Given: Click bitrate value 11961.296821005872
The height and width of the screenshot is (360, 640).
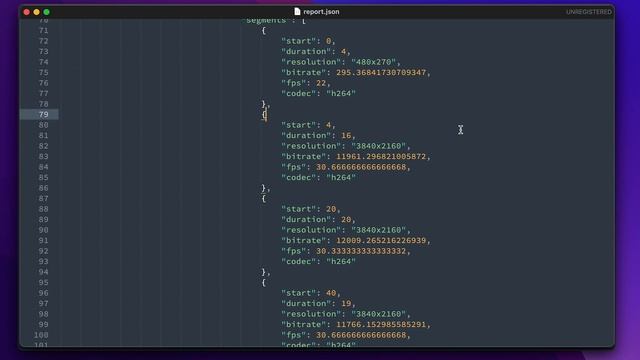Looking at the screenshot, I should coord(381,157).
